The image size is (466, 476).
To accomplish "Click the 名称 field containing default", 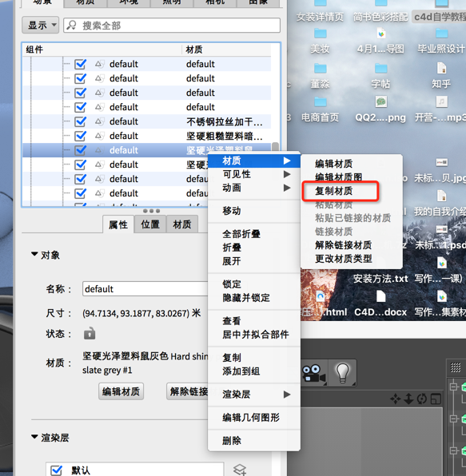I will [x=145, y=288].
